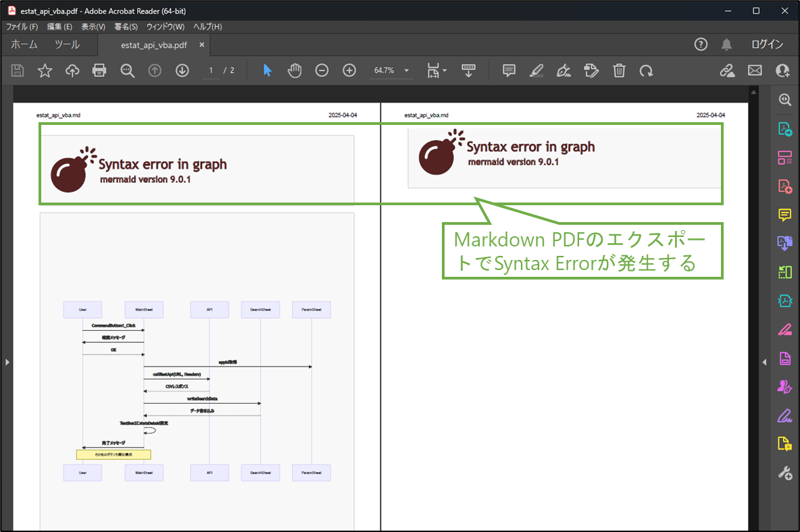Close the estat_api_vba.pdf tab
The height and width of the screenshot is (532, 800).
coord(202,45)
